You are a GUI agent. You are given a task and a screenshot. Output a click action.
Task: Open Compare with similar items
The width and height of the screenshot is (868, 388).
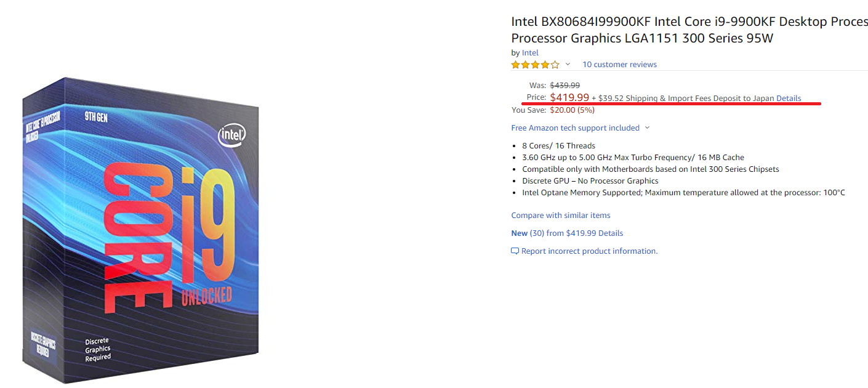[561, 216]
